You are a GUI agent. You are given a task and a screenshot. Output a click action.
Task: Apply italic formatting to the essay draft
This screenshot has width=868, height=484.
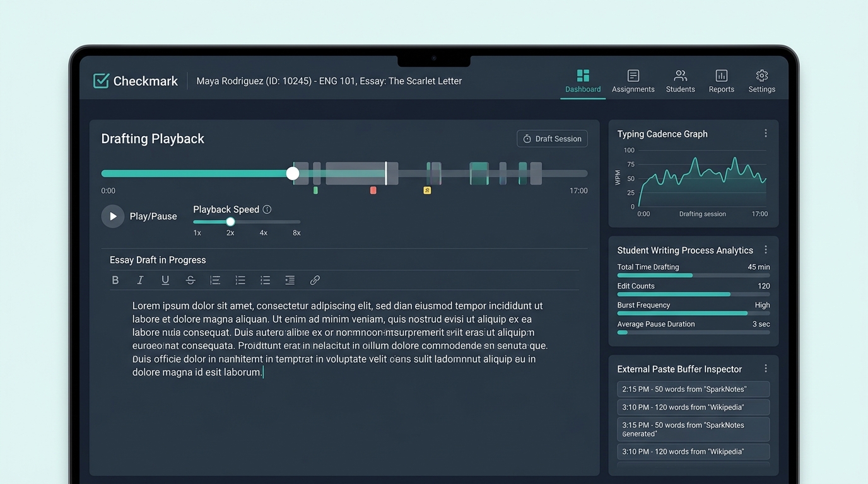coord(140,280)
